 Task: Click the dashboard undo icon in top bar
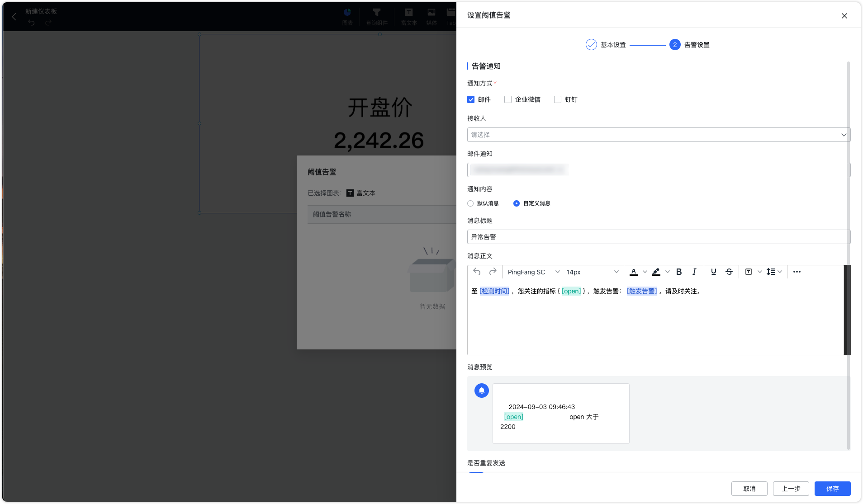[x=31, y=23]
